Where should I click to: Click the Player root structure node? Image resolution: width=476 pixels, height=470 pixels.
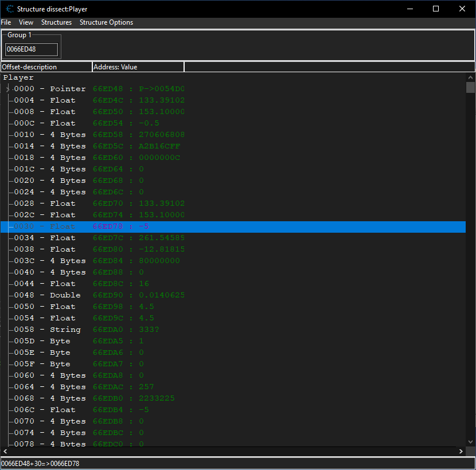[x=18, y=77]
